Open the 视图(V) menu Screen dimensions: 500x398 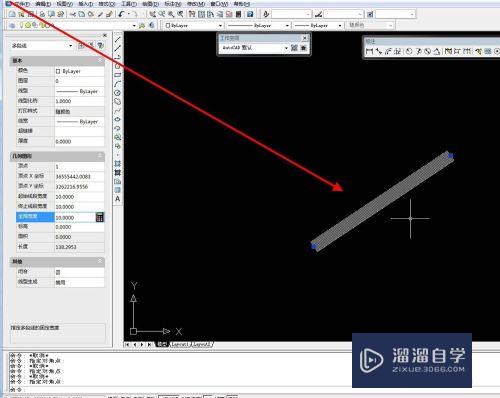tap(64, 4)
